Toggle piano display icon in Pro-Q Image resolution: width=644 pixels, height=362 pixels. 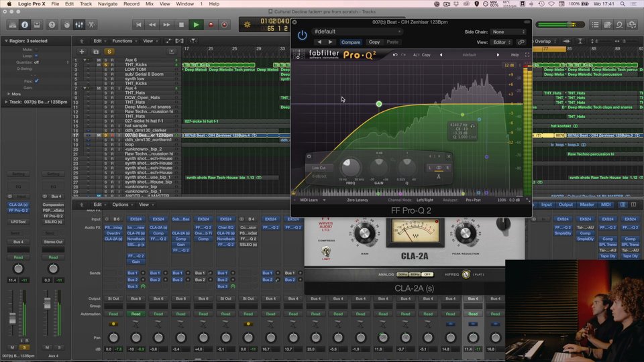pyautogui.click(x=294, y=192)
